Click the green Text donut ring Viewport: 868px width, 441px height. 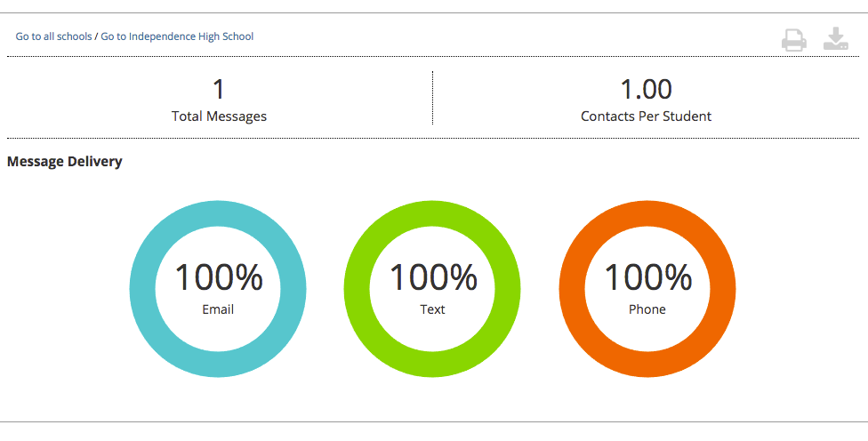(x=357, y=289)
